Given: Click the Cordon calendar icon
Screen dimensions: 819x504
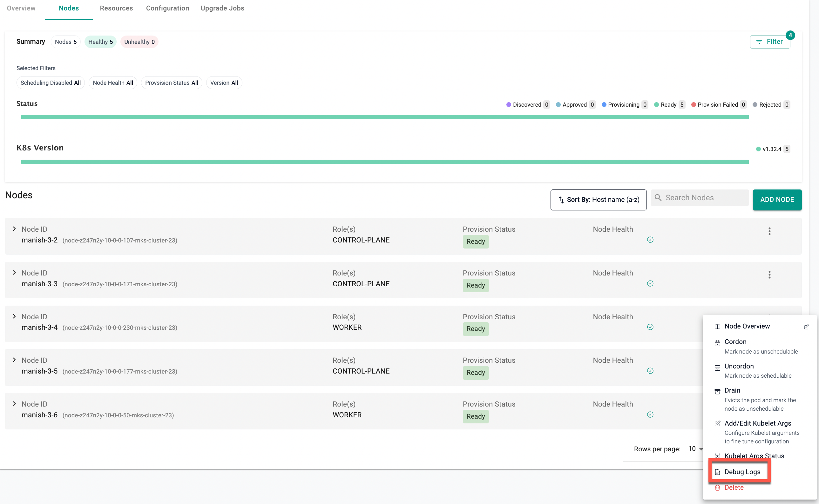Looking at the screenshot, I should point(717,343).
